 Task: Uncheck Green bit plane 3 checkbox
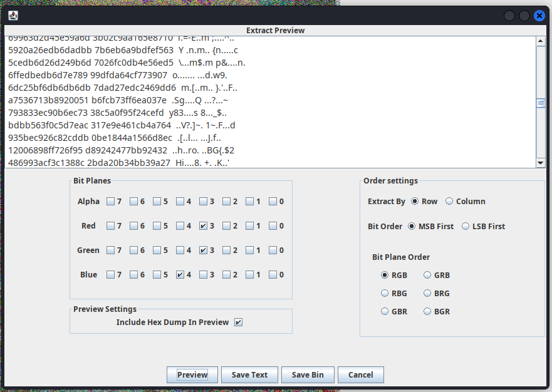203,250
